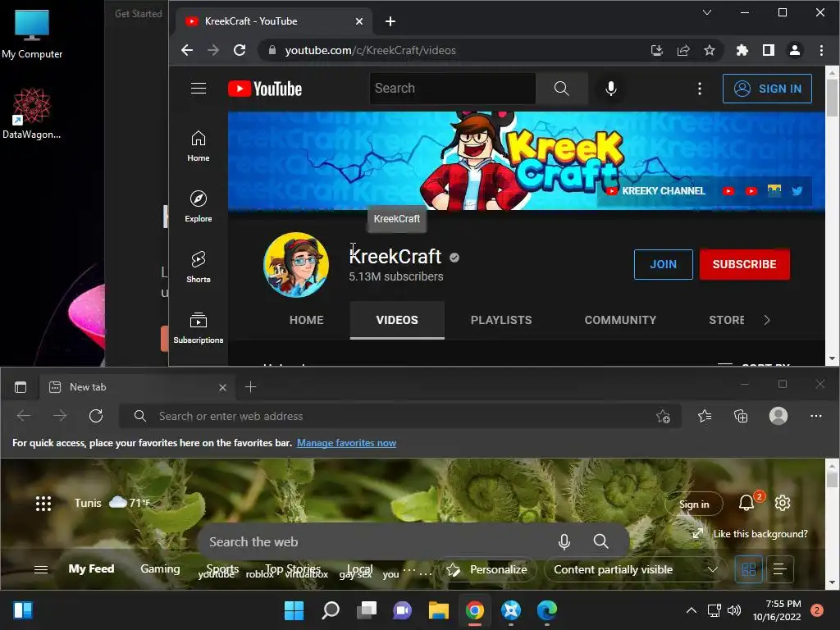
Task: Switch feed to list view
Action: click(779, 569)
